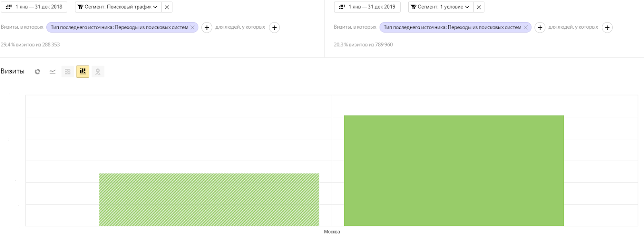Edit the left 'Тип последнего источника' filter
This screenshot has height=238, width=644.
[119, 27]
